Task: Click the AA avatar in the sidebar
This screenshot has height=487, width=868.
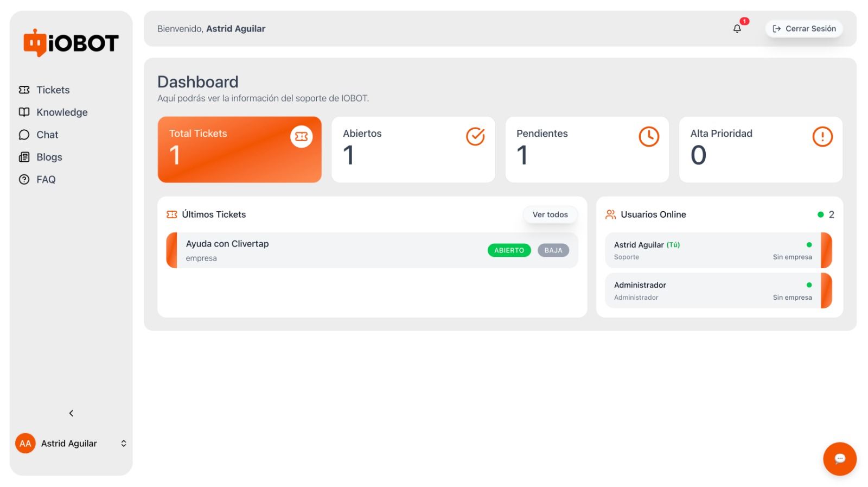Action: click(25, 444)
